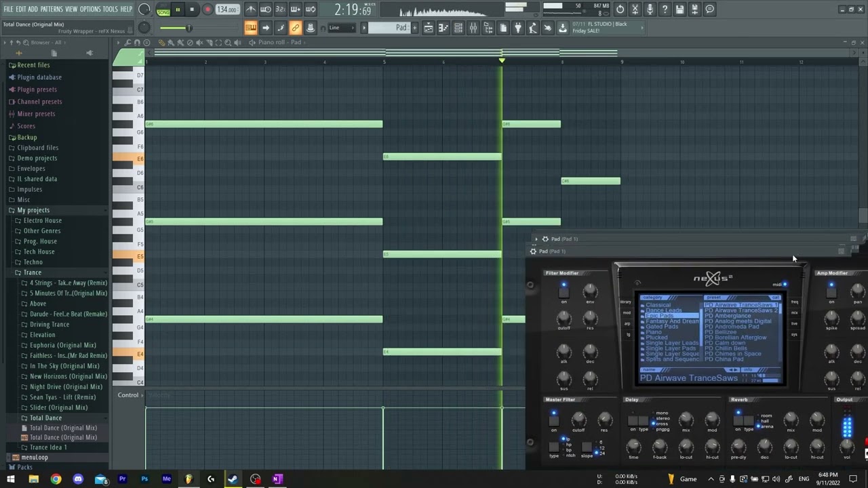This screenshot has width=868, height=488.
Task: Click the Nexus mod tab
Action: 627,312
